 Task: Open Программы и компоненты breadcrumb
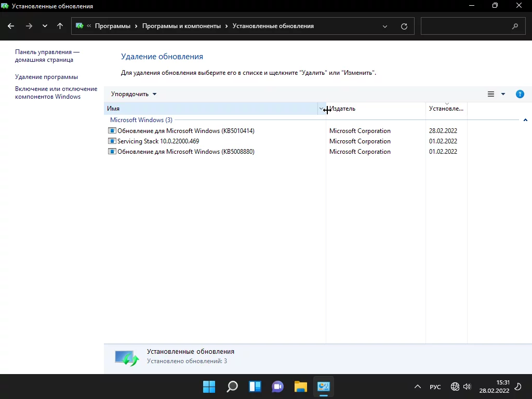[181, 26]
